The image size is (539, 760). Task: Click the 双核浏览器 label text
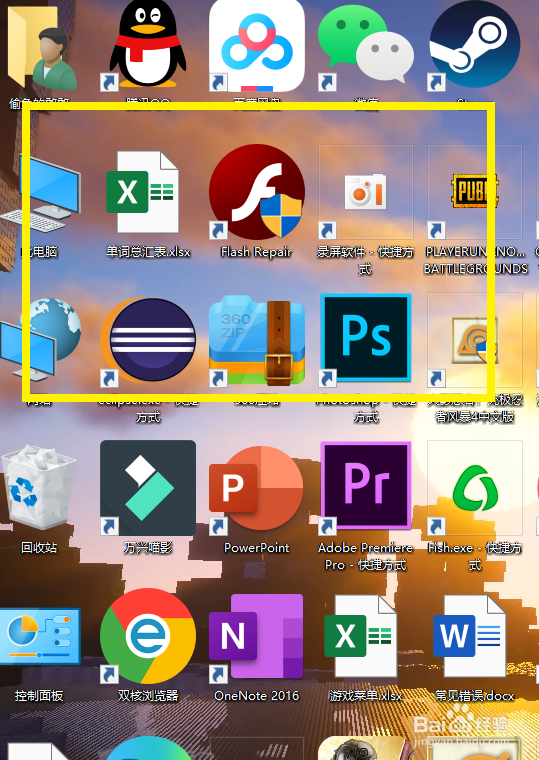coord(148,696)
